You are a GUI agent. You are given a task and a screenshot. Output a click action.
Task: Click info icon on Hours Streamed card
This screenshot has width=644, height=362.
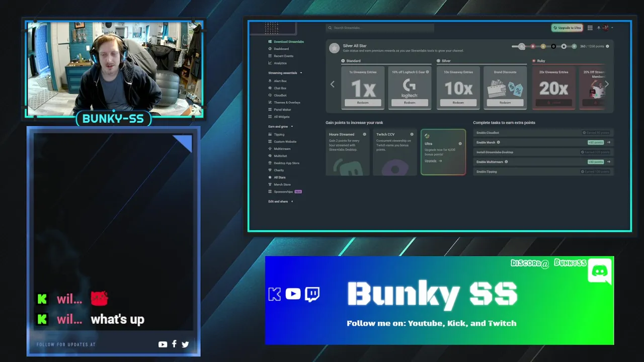365,134
